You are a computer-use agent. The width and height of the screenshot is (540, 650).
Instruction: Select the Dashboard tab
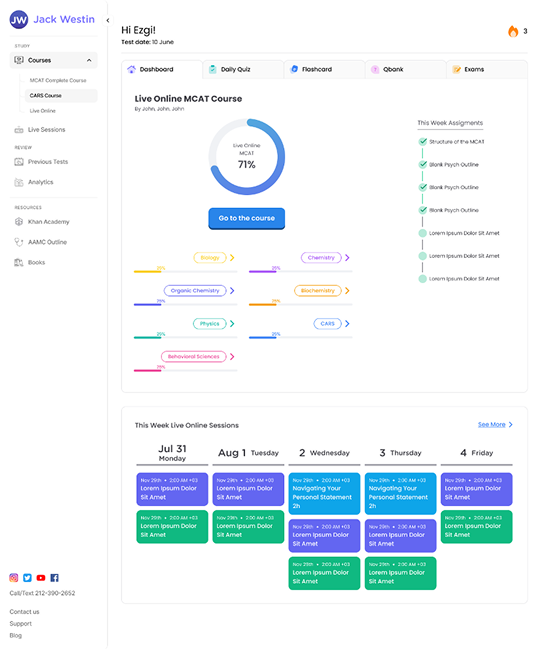coord(162,70)
